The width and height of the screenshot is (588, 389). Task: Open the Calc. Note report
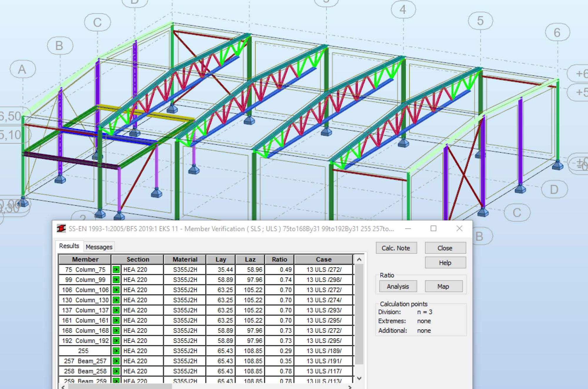pos(396,248)
